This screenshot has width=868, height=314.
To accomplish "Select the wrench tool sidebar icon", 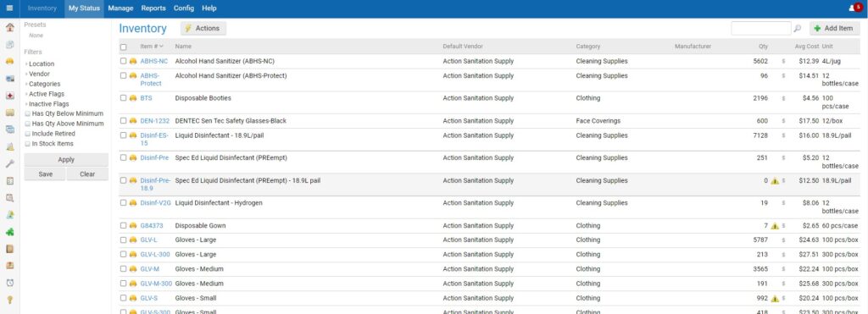I will (x=9, y=163).
